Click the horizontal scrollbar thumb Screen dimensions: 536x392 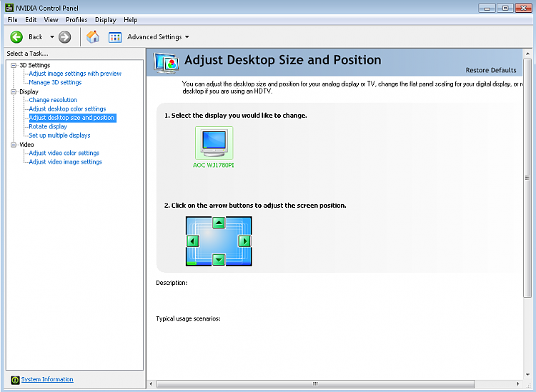coord(315,384)
